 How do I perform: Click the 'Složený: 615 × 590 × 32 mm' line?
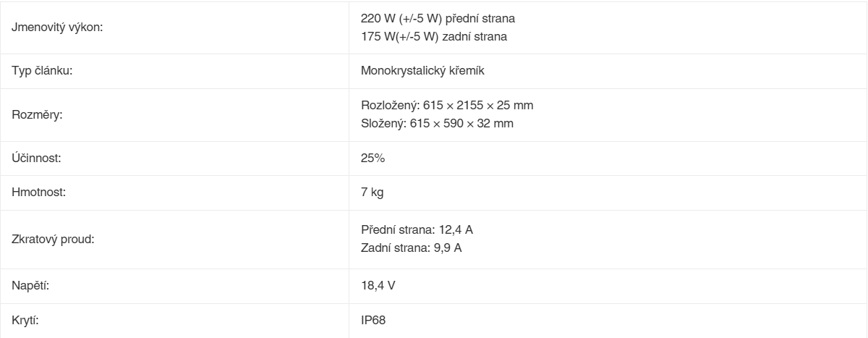tap(437, 124)
